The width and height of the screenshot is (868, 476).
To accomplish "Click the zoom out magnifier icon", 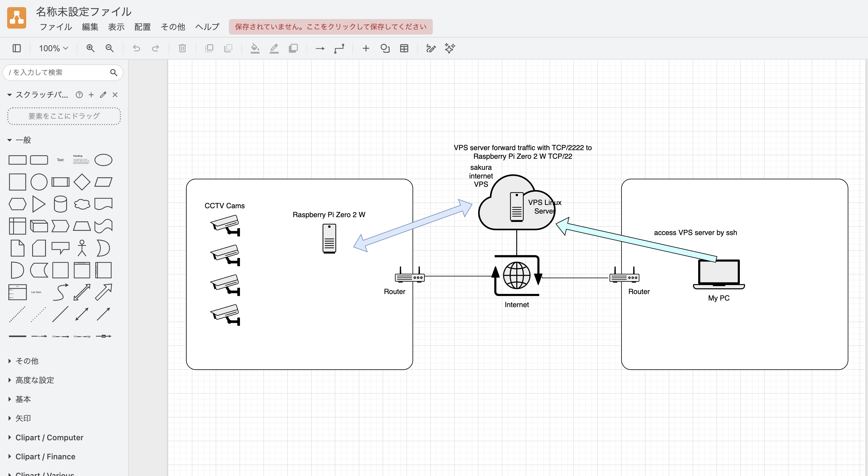I will tap(109, 48).
